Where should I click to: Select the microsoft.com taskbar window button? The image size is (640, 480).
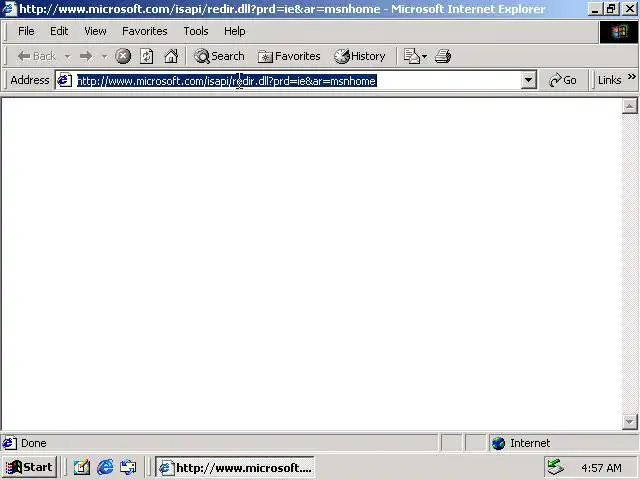tap(235, 467)
